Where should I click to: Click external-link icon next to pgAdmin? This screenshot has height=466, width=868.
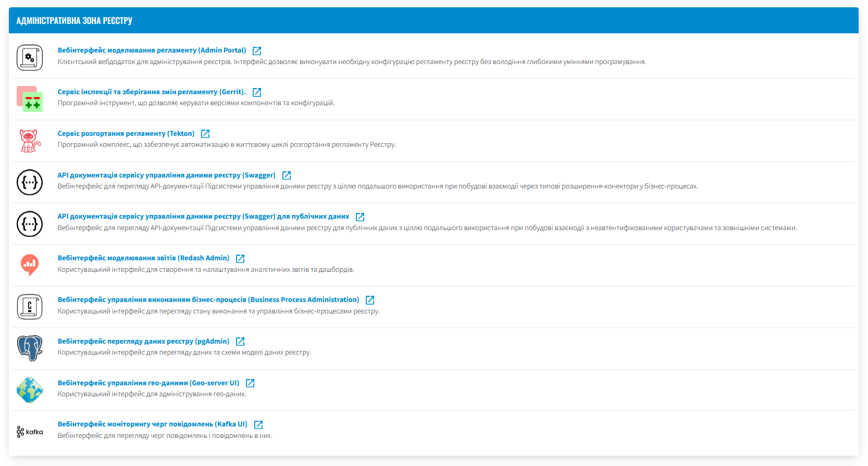240,342
